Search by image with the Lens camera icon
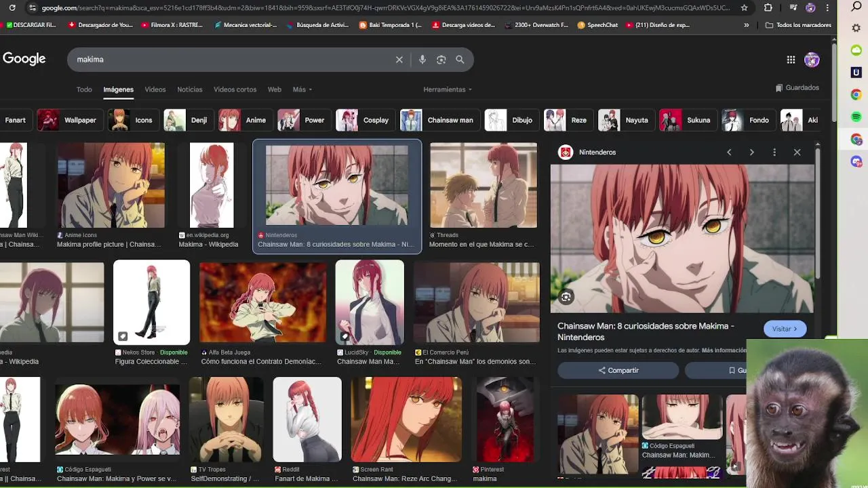The height and width of the screenshot is (488, 868). pyautogui.click(x=441, y=60)
